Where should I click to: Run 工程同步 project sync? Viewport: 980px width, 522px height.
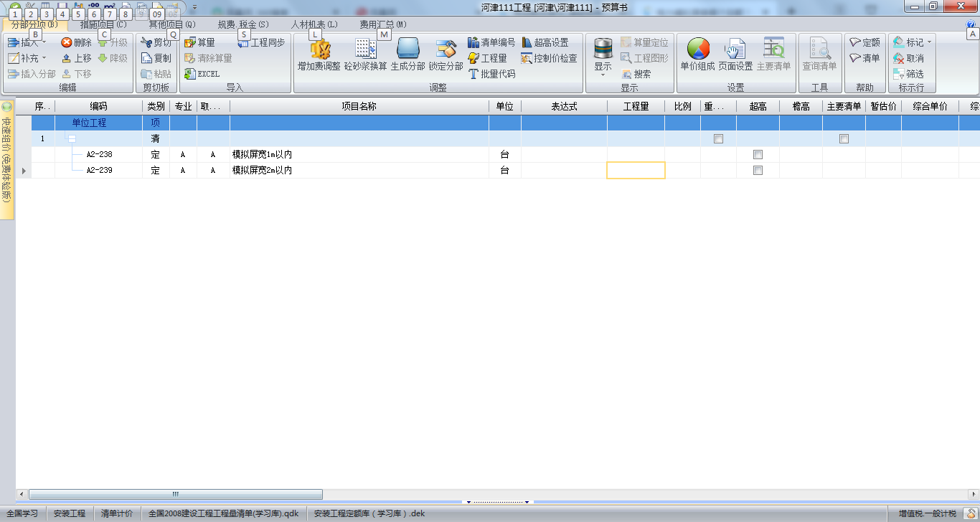click(x=261, y=42)
